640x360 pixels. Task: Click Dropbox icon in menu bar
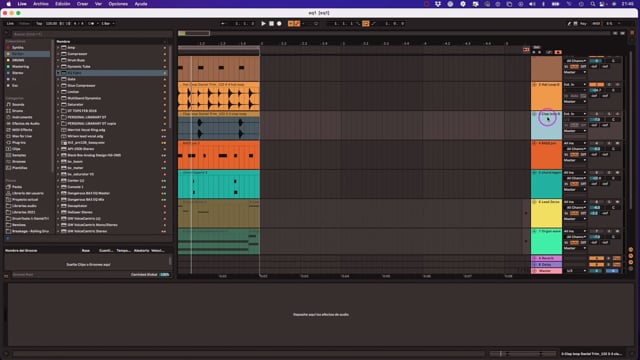[438, 4]
